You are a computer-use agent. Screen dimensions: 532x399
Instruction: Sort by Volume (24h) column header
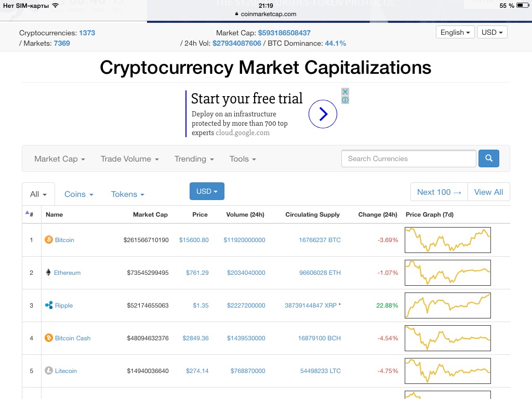245,215
